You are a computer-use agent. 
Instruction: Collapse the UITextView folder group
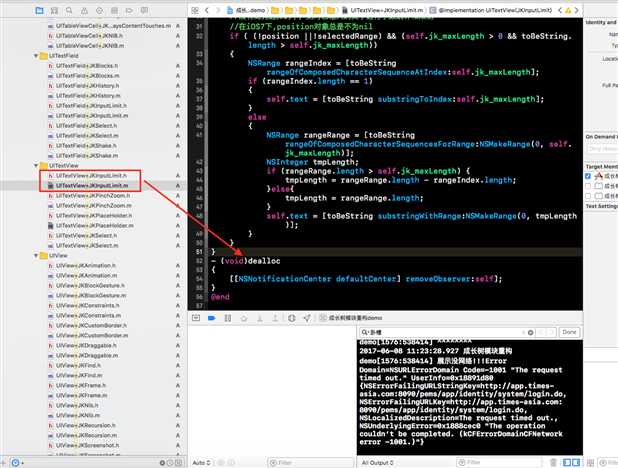36,166
